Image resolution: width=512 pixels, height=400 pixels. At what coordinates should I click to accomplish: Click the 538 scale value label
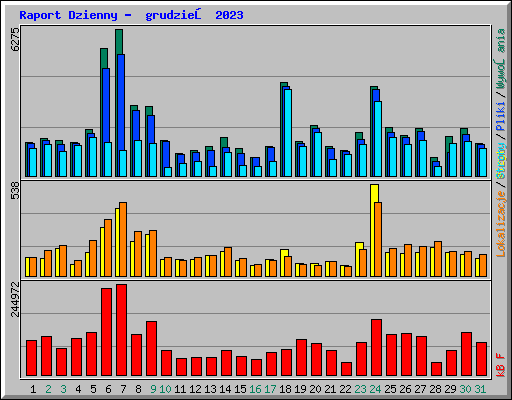pyautogui.click(x=15, y=190)
